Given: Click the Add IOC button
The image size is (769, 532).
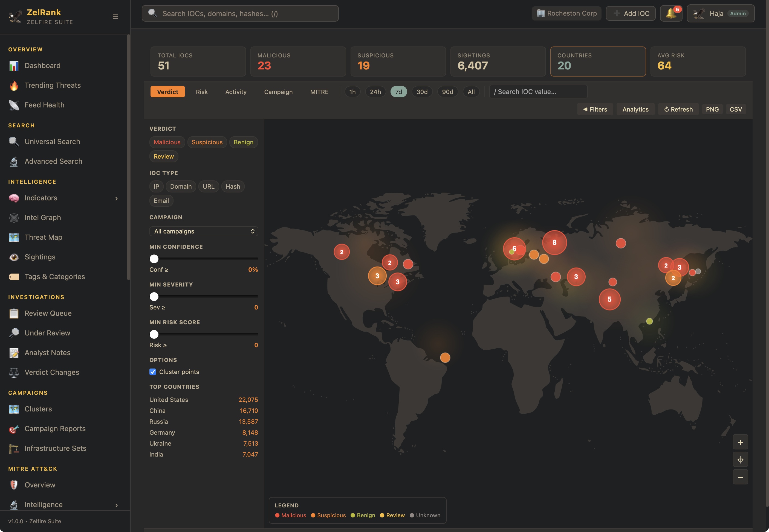Looking at the screenshot, I should pyautogui.click(x=630, y=14).
